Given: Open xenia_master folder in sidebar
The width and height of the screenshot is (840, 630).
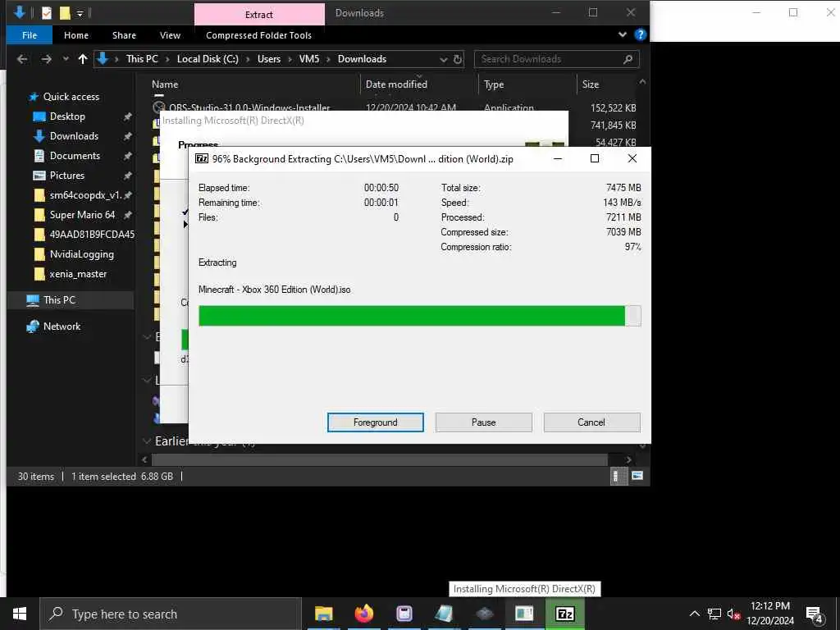Looking at the screenshot, I should 78,274.
